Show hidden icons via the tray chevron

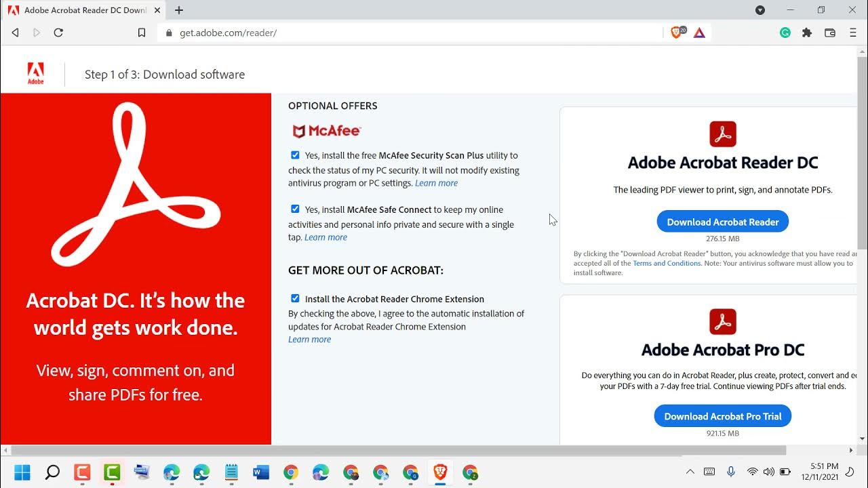[690, 472]
